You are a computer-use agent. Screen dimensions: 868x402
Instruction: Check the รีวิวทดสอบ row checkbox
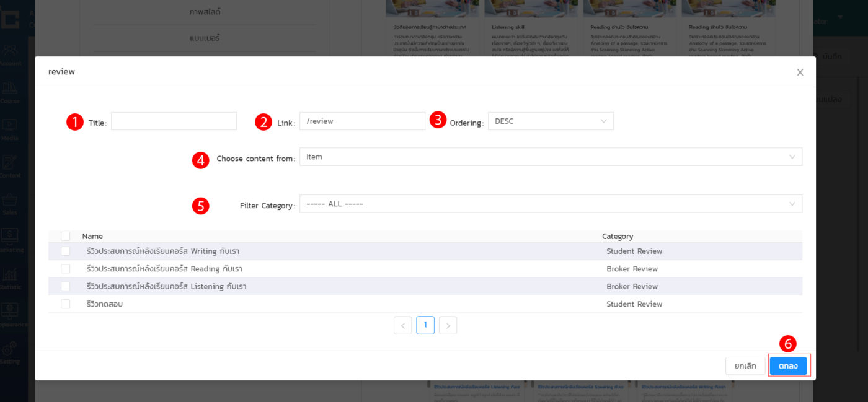click(66, 304)
